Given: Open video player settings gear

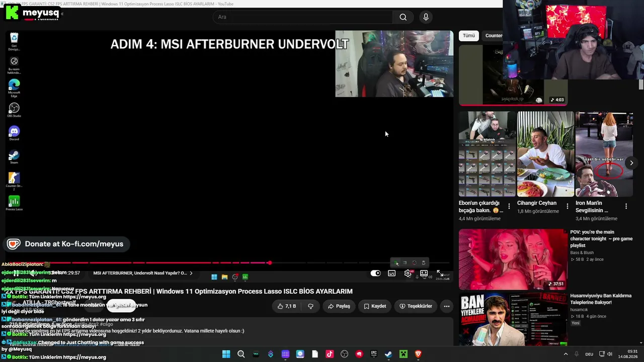Looking at the screenshot, I should tap(408, 273).
